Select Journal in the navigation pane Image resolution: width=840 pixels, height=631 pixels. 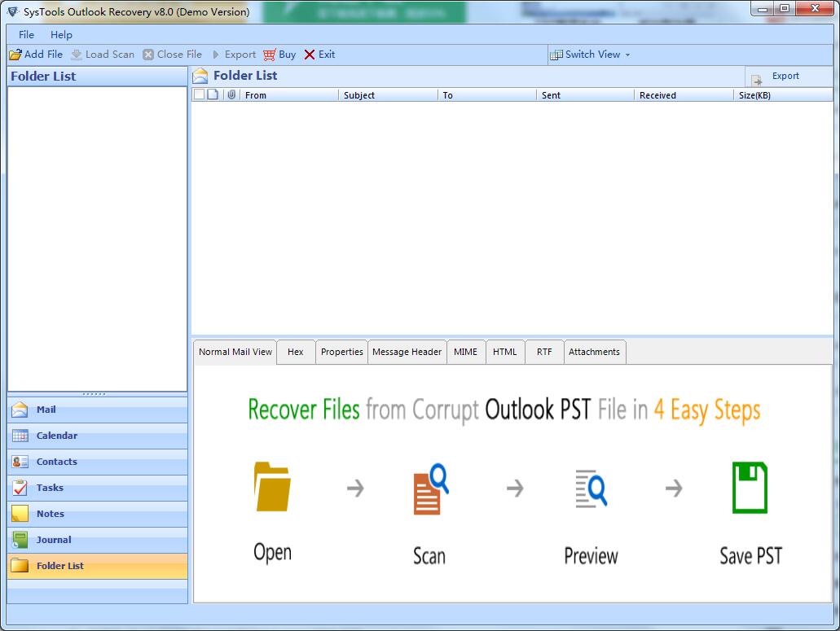(98, 540)
